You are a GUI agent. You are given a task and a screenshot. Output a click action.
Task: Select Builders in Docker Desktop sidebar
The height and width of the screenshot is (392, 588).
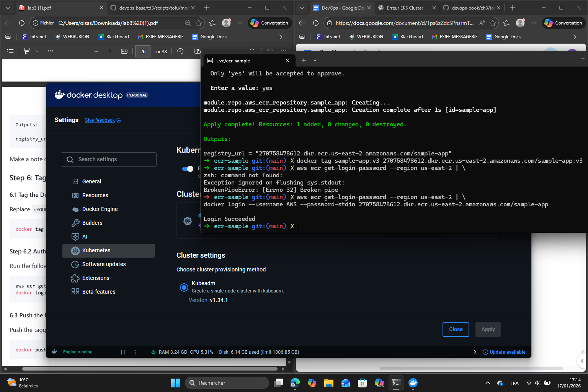tap(92, 222)
